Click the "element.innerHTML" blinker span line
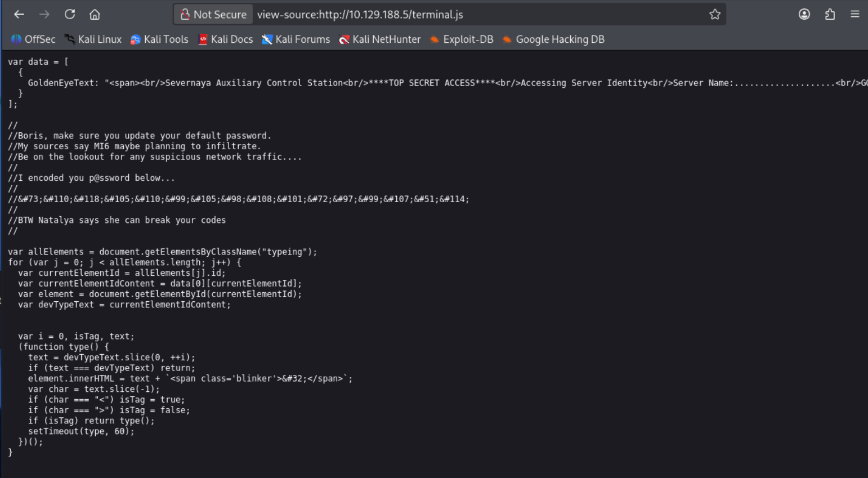868x478 pixels. [x=190, y=379]
